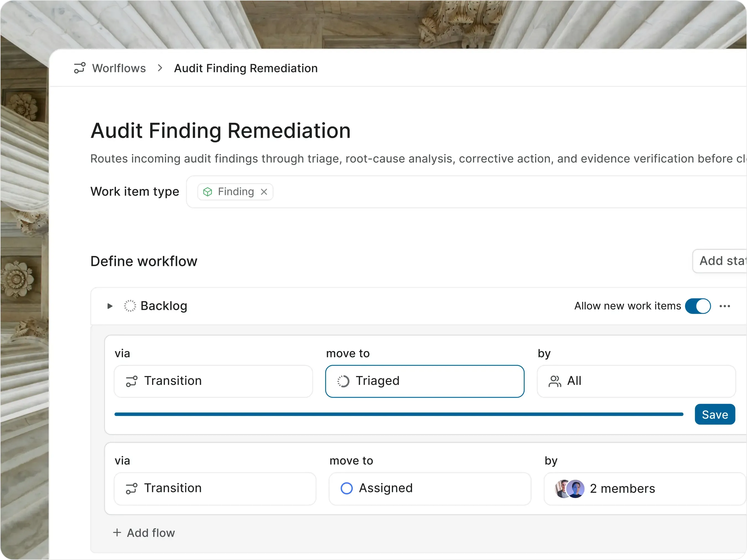
Task: Click the Add state button
Action: (x=720, y=261)
